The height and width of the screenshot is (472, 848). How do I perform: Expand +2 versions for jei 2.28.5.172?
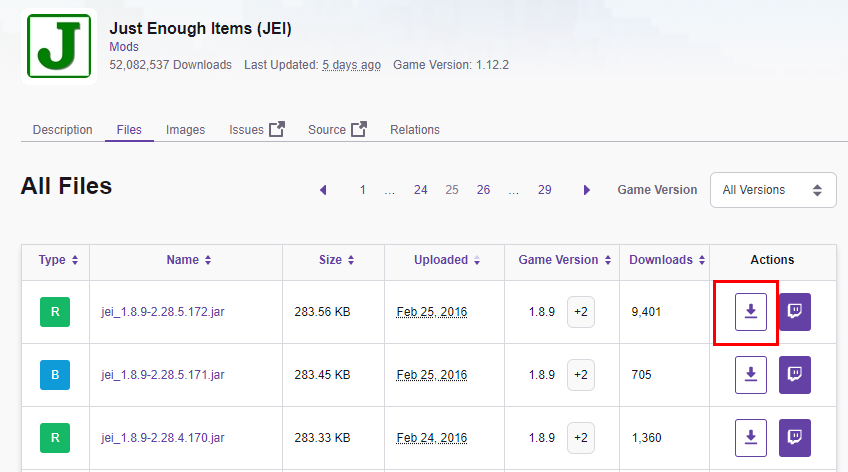[581, 312]
